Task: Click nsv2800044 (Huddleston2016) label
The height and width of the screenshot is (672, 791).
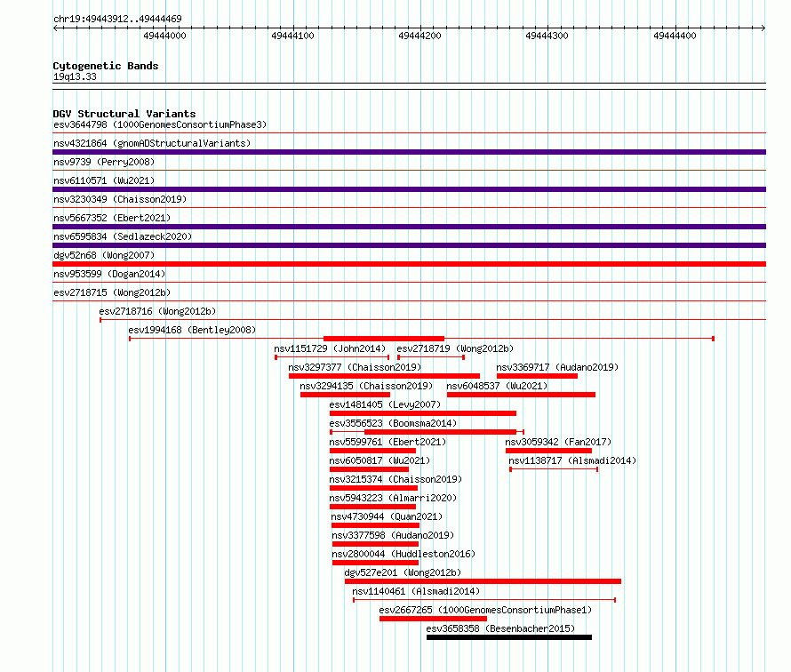Action: [403, 554]
